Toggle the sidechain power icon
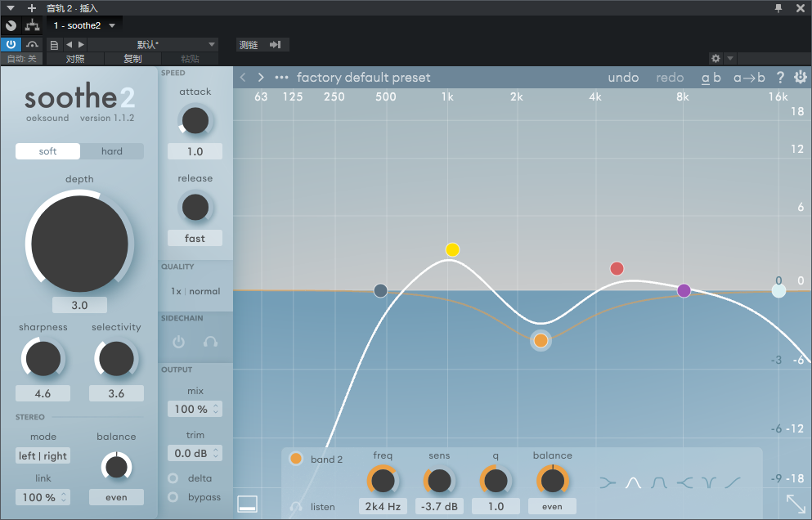 (178, 342)
